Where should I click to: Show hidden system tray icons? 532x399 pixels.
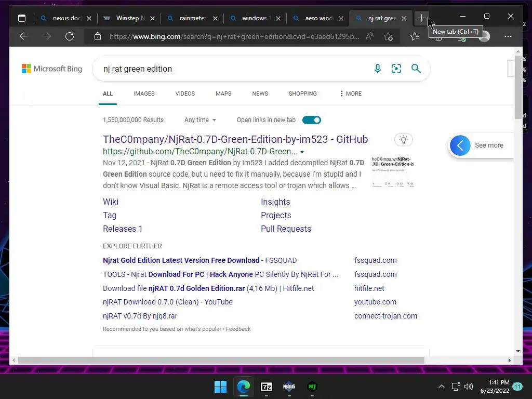(x=442, y=387)
